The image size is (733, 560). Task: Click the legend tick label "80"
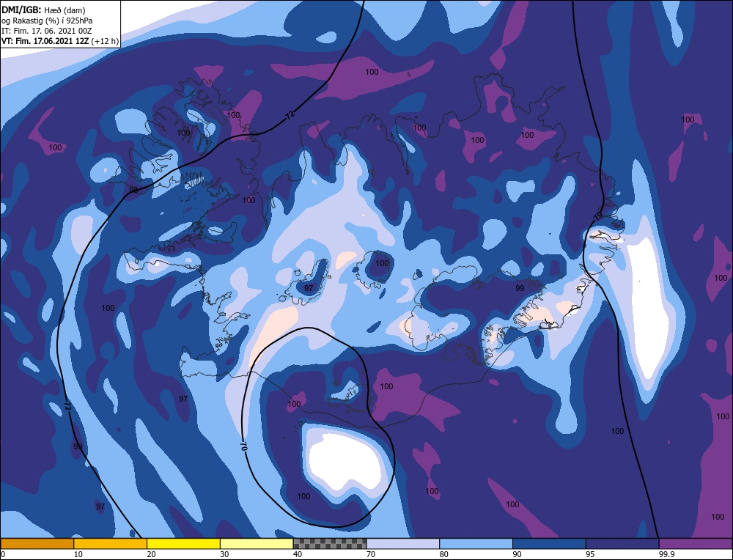coord(444,554)
